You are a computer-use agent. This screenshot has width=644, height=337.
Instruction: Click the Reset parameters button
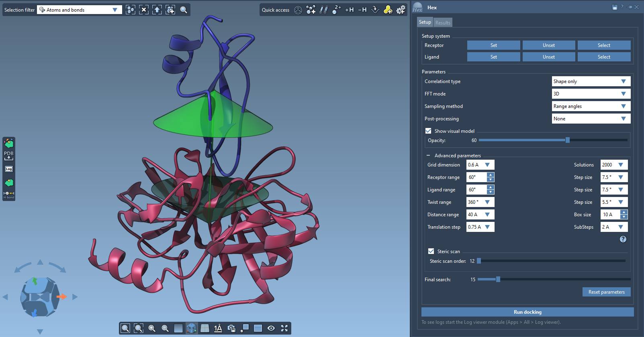pos(606,292)
